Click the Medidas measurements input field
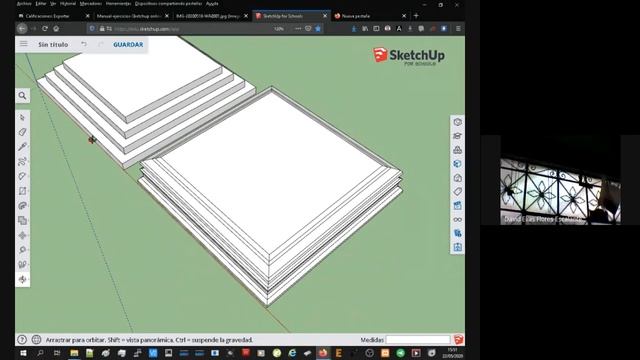This screenshot has height=360, width=640. 418,340
